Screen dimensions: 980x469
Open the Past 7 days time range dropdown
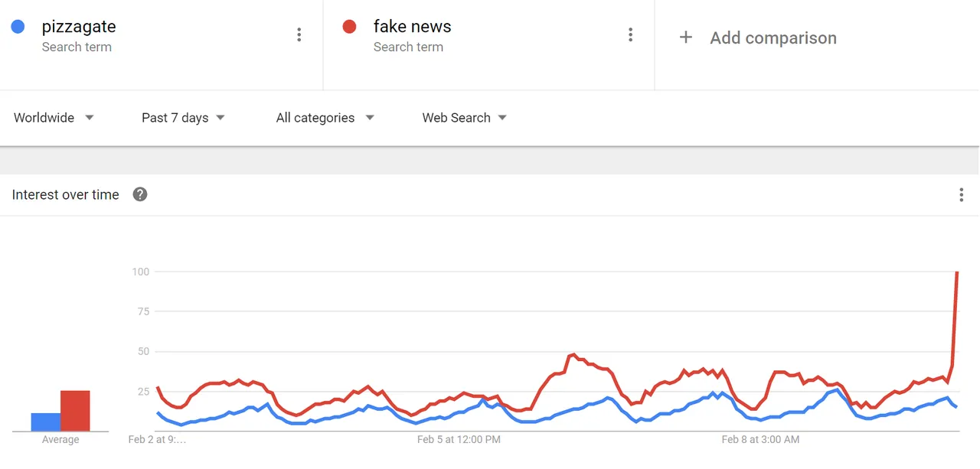point(183,118)
